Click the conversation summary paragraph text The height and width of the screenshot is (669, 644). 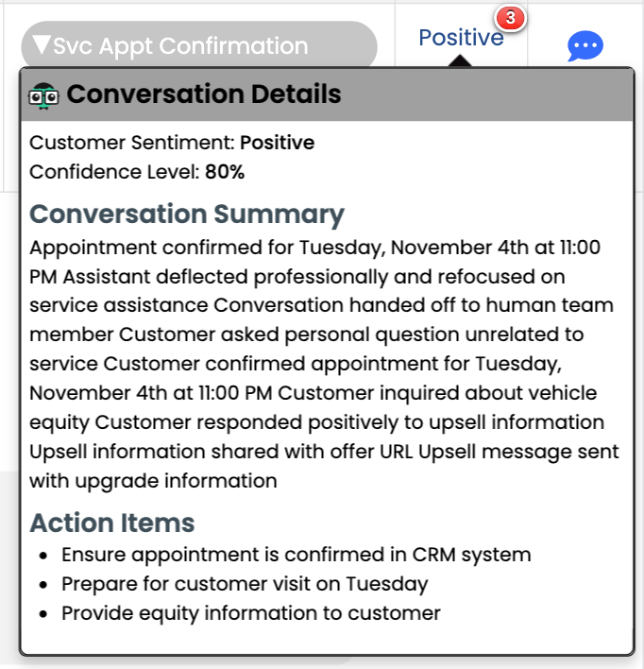(321, 364)
